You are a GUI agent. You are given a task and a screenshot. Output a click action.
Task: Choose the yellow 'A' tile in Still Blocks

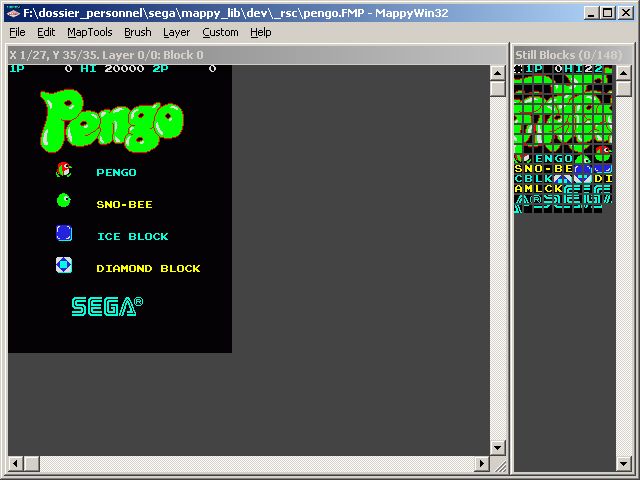coord(518,189)
